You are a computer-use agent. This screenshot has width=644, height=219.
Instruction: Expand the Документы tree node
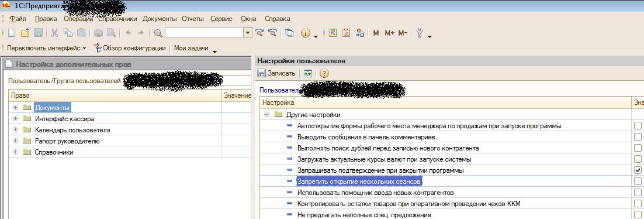[16, 107]
